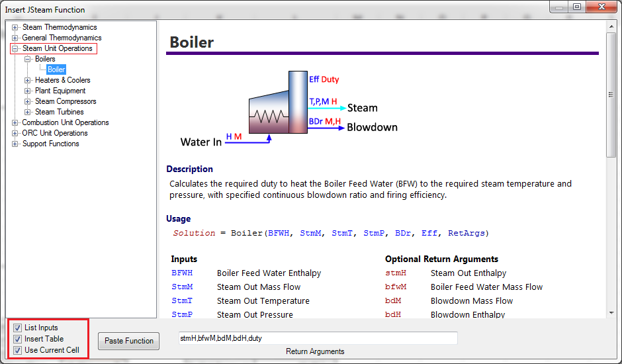The width and height of the screenshot is (622, 364).
Task: Click the scrollbar up arrow
Action: [611, 26]
